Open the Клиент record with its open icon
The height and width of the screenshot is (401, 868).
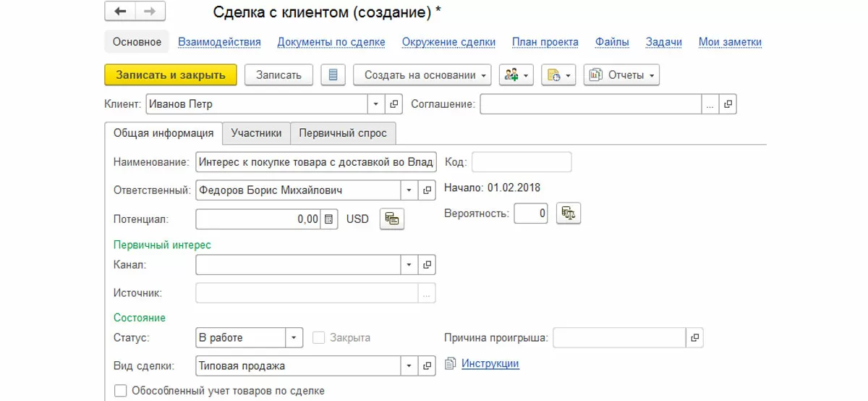[x=394, y=104]
